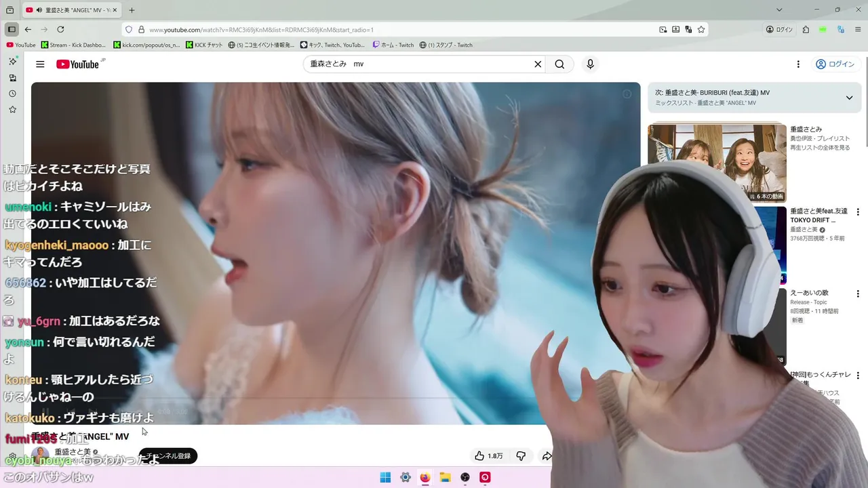Open the extensions puzzle icon
This screenshot has height=488, width=868.
pyautogui.click(x=806, y=30)
